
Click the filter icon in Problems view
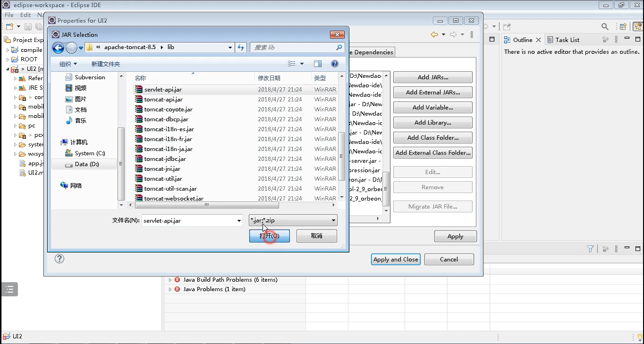point(590,249)
